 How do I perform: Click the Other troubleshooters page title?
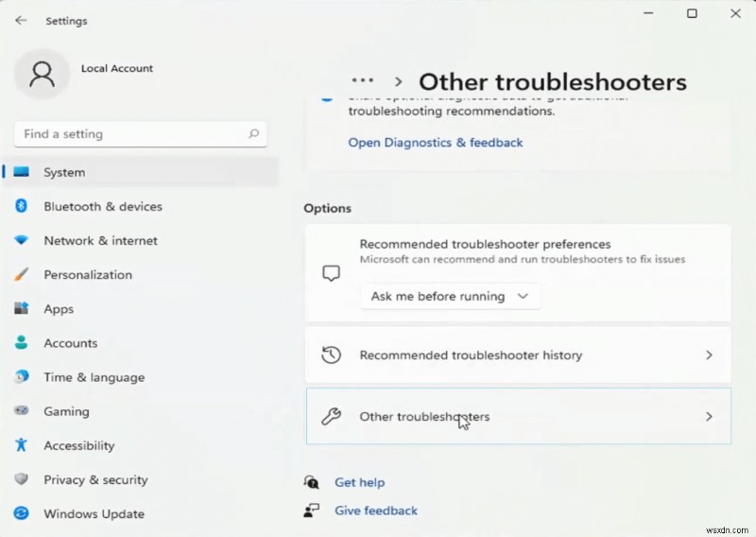pos(553,81)
